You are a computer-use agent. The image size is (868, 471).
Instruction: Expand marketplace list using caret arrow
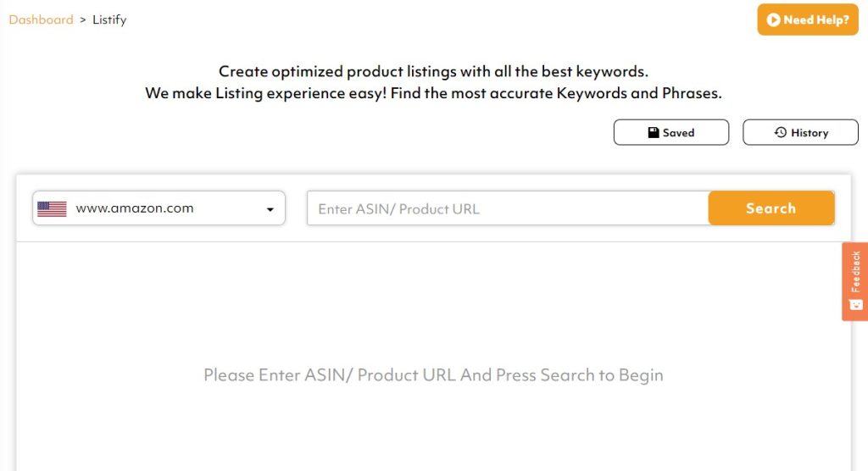(270, 209)
